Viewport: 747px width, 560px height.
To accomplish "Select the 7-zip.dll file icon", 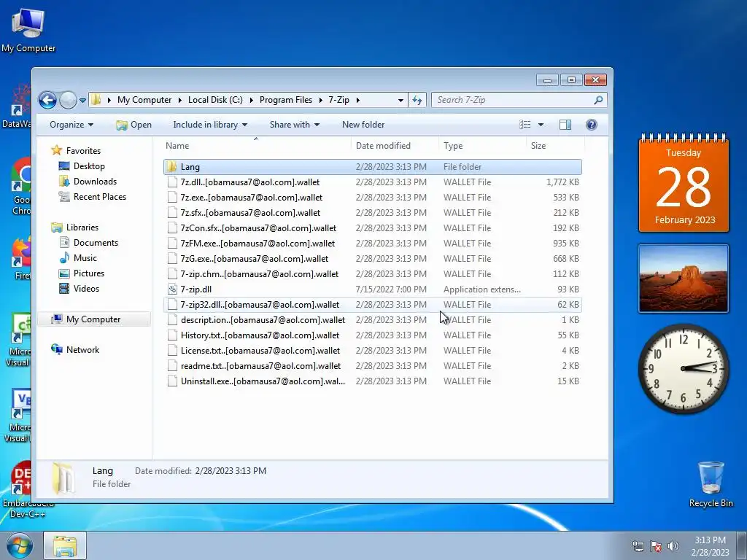I will (172, 289).
